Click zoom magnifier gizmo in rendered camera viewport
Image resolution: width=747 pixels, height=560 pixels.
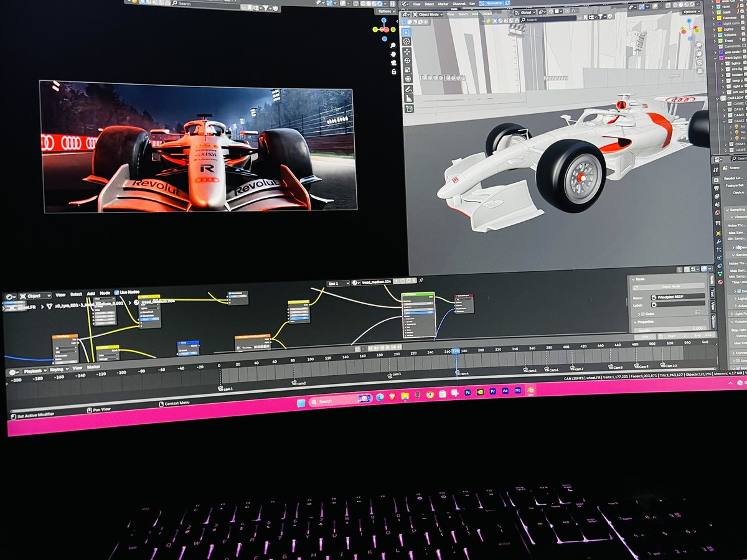393,45
